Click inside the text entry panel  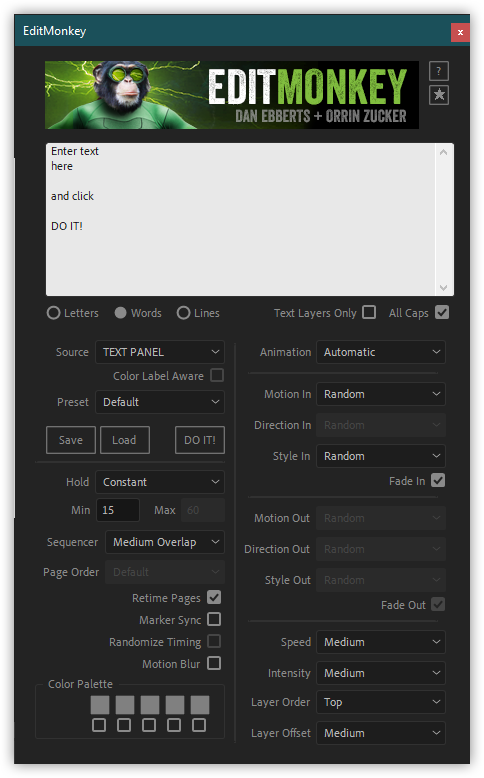(x=241, y=219)
